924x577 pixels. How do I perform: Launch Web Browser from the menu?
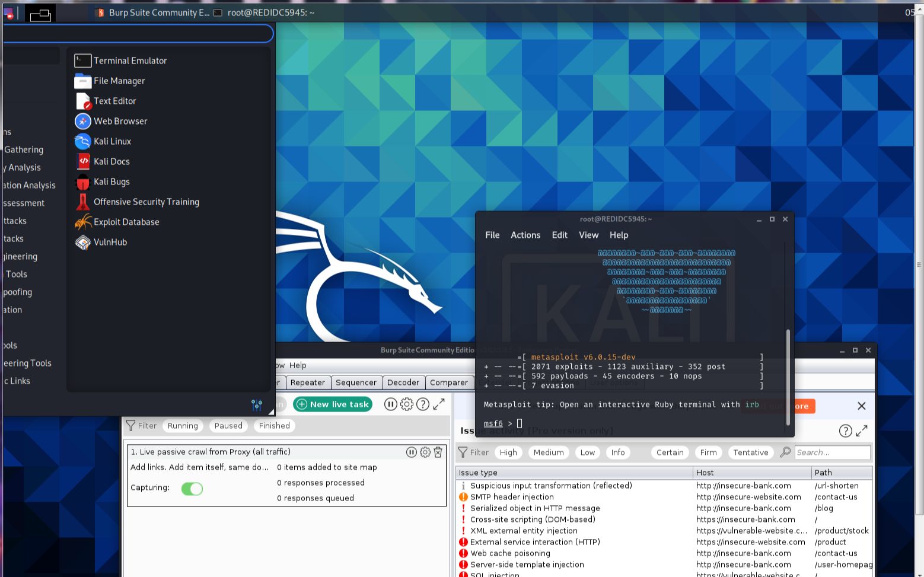[111, 121]
